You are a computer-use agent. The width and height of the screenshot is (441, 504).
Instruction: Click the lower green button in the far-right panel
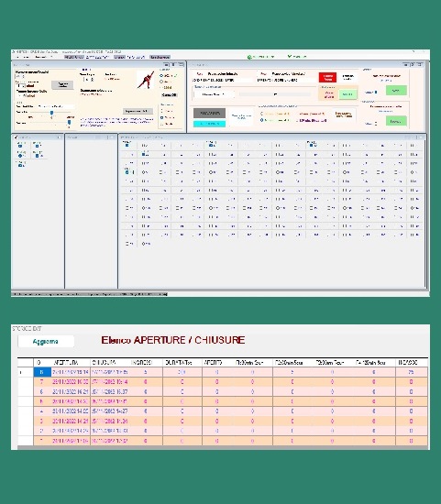point(396,121)
